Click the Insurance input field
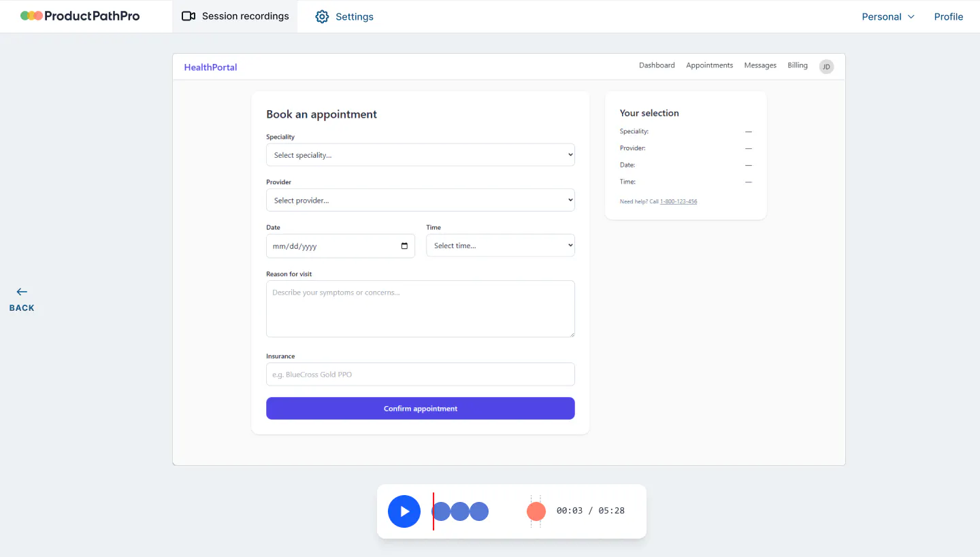The width and height of the screenshot is (980, 557). (421, 374)
